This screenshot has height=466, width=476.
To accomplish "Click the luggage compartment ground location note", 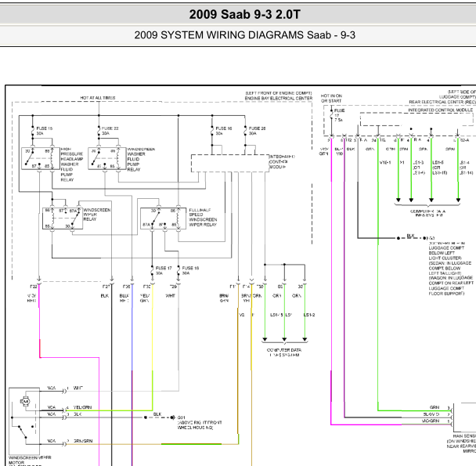I will point(450,268).
